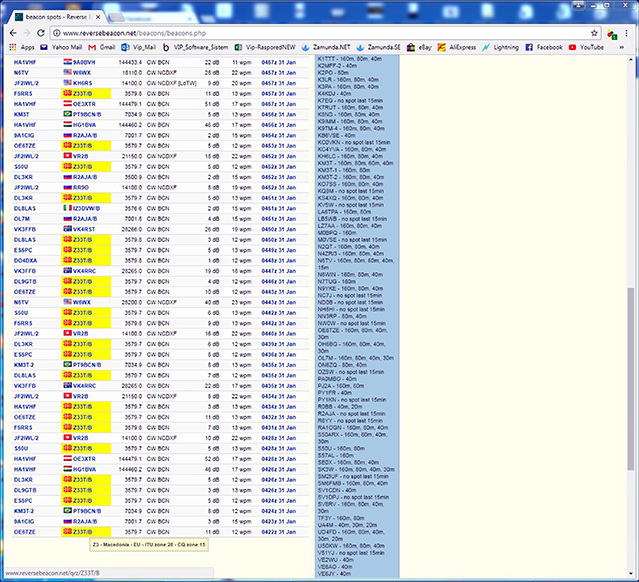This screenshot has width=639, height=582.
Task: Open Zamunda.NET bookmark
Action: 326,47
